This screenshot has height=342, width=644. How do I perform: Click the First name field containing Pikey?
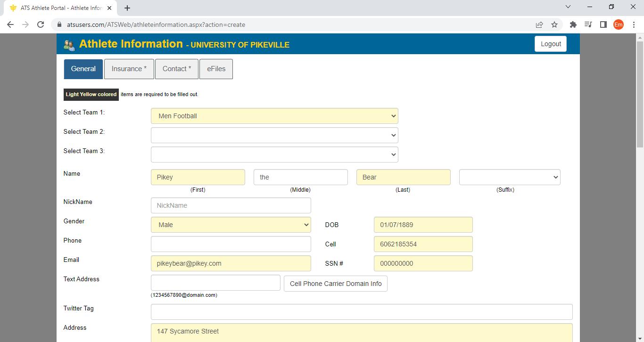(x=198, y=177)
